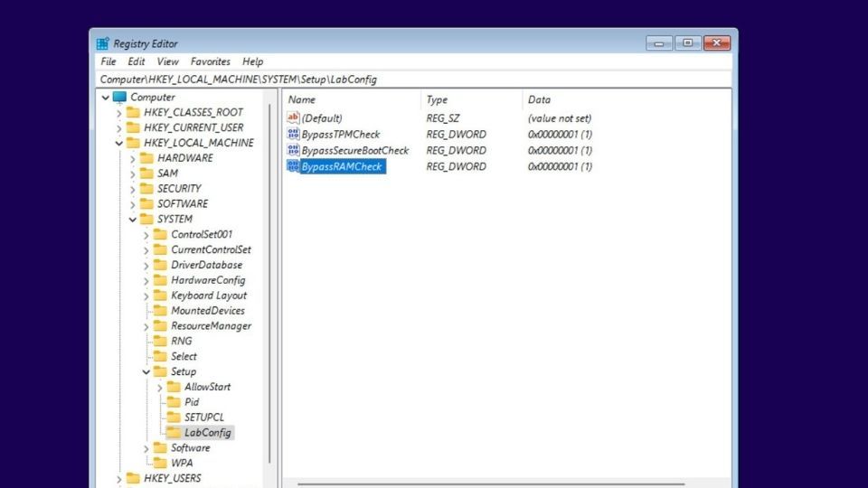Click the registry path address bar
This screenshot has height=488, width=868.
(414, 80)
